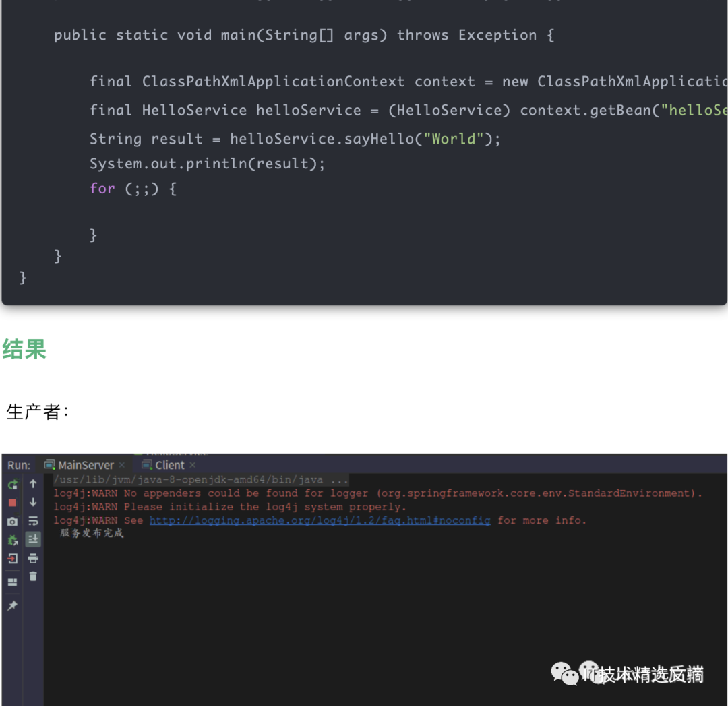Image resolution: width=728 pixels, height=707 pixels.
Task: Close the MainServer tab
Action: point(122,465)
